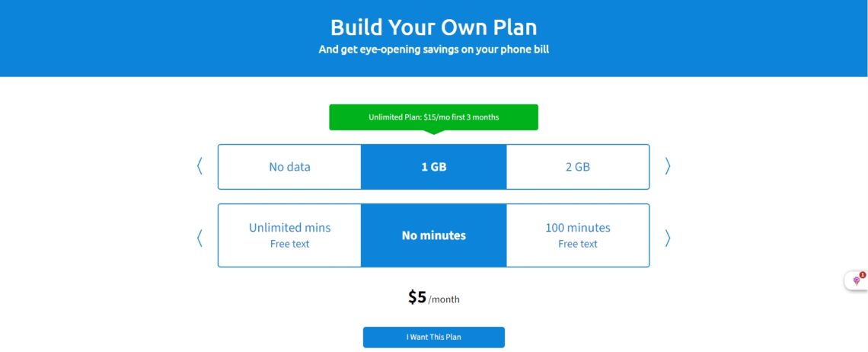Click the right arrow beside data options
The image size is (868, 352).
click(668, 166)
